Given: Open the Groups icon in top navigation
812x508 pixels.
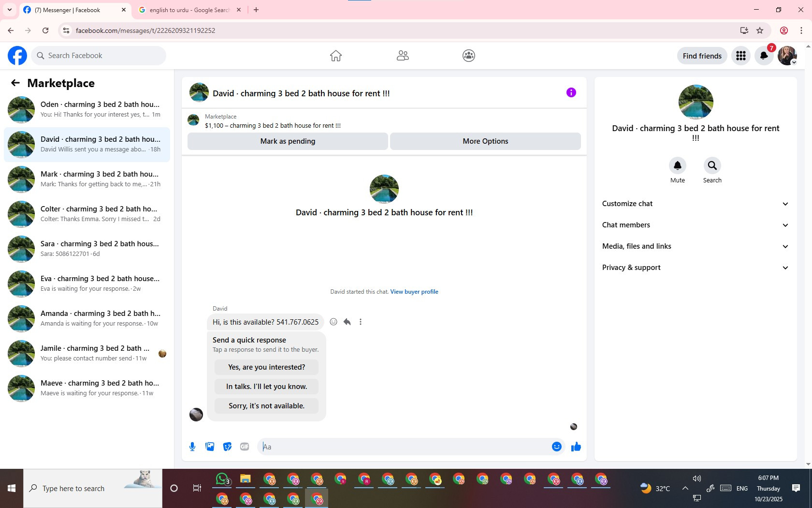Looking at the screenshot, I should pyautogui.click(x=468, y=56).
